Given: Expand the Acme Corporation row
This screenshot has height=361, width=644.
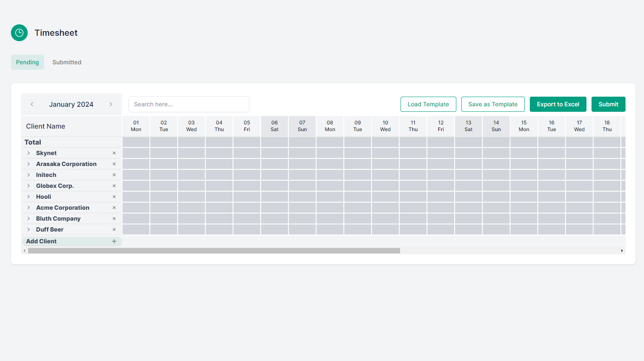Looking at the screenshot, I should 29,208.
